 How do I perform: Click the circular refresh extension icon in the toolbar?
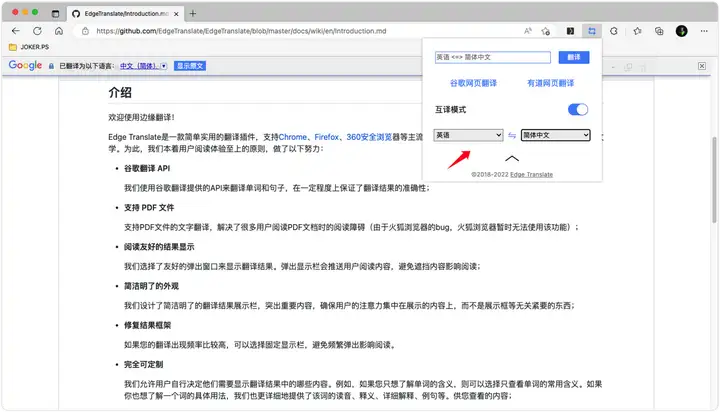click(614, 31)
